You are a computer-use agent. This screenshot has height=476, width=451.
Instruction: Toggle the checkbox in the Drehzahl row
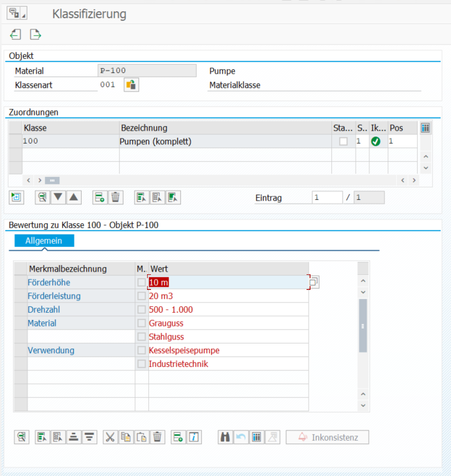141,309
